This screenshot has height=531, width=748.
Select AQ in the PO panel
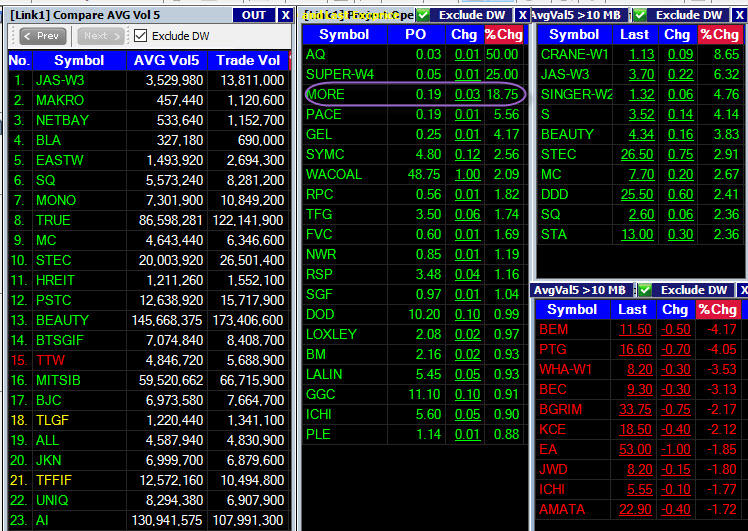(x=315, y=55)
